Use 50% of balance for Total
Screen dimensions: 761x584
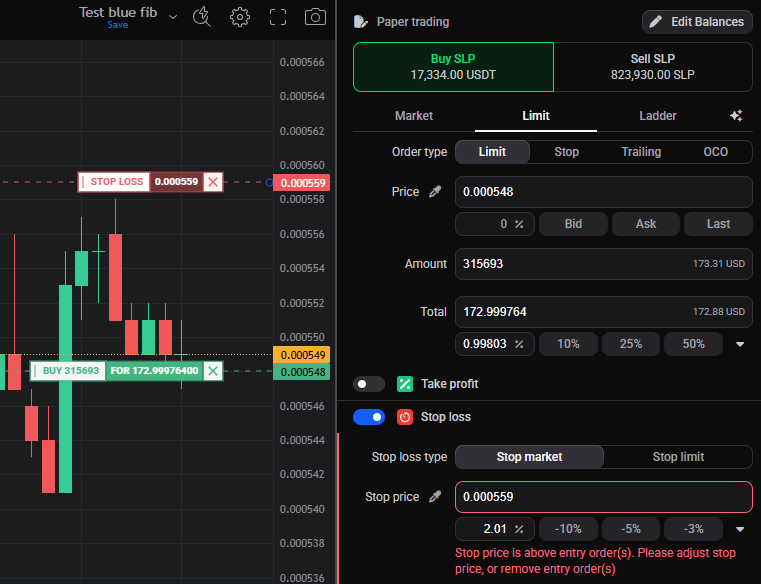[694, 344]
